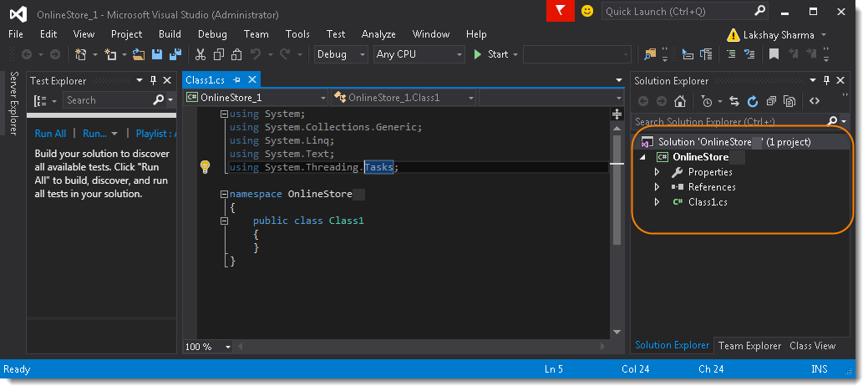
Task: Click the display object in document icon
Action: (x=687, y=54)
